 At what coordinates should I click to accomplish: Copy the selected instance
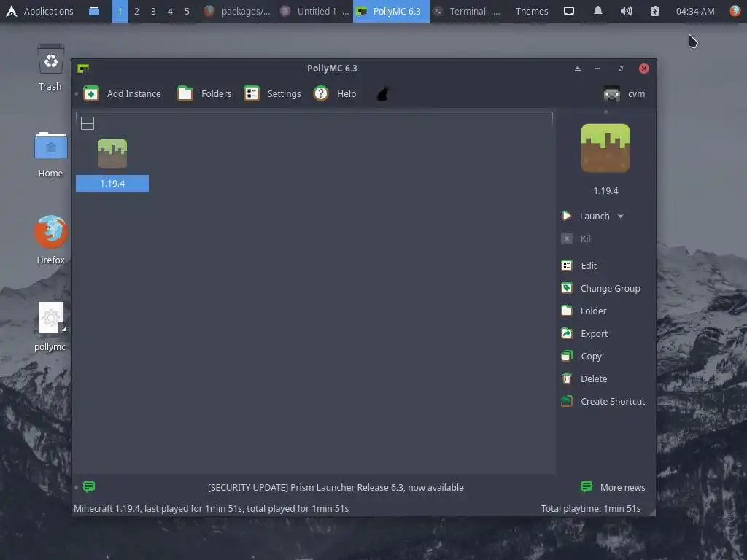[x=581, y=356]
